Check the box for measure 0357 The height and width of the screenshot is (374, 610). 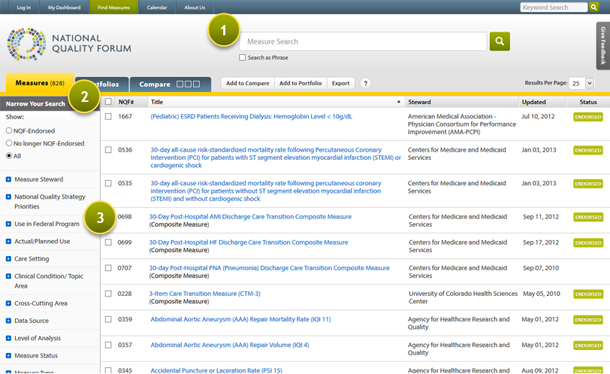click(109, 345)
